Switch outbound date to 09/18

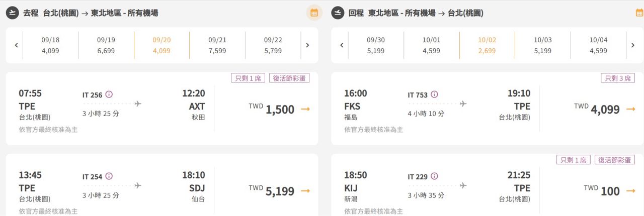(50, 45)
